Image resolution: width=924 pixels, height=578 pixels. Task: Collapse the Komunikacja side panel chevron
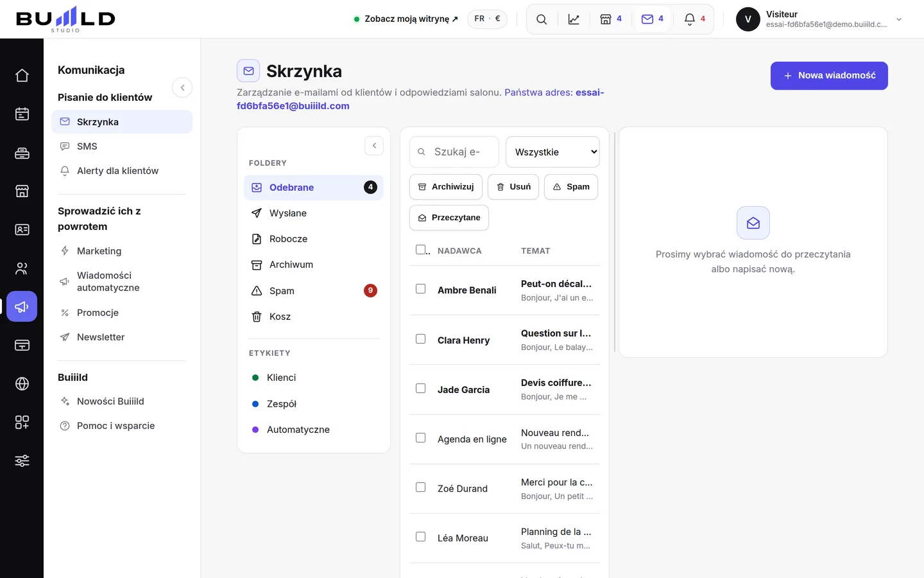pos(182,87)
